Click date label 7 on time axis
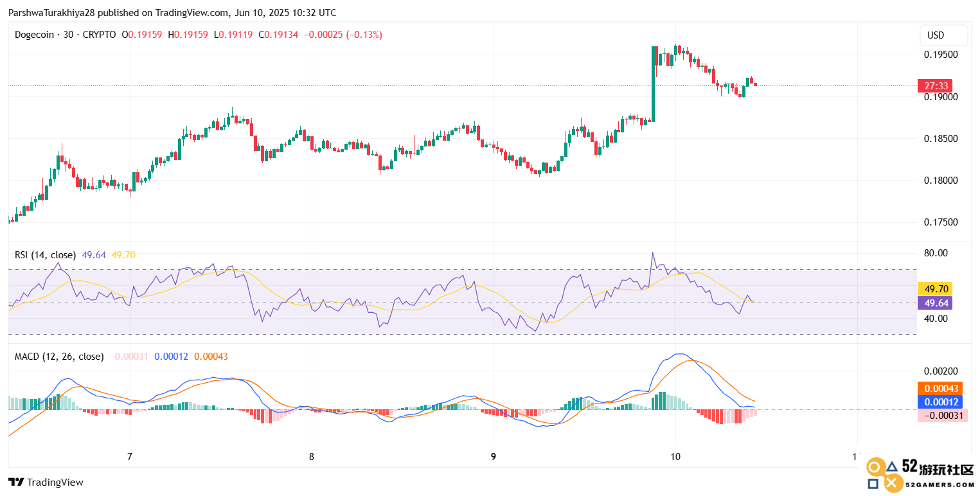This screenshot has height=496, width=980. 130,457
